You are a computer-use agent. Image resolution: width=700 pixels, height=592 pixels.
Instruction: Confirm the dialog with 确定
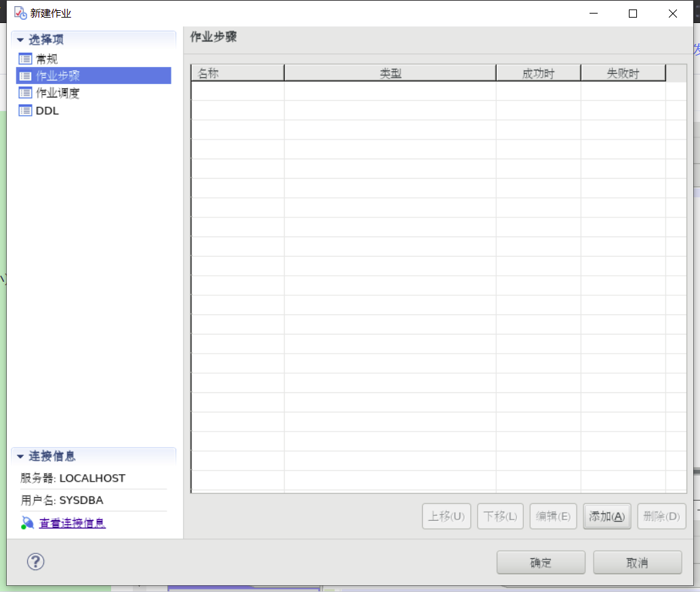tap(540, 562)
